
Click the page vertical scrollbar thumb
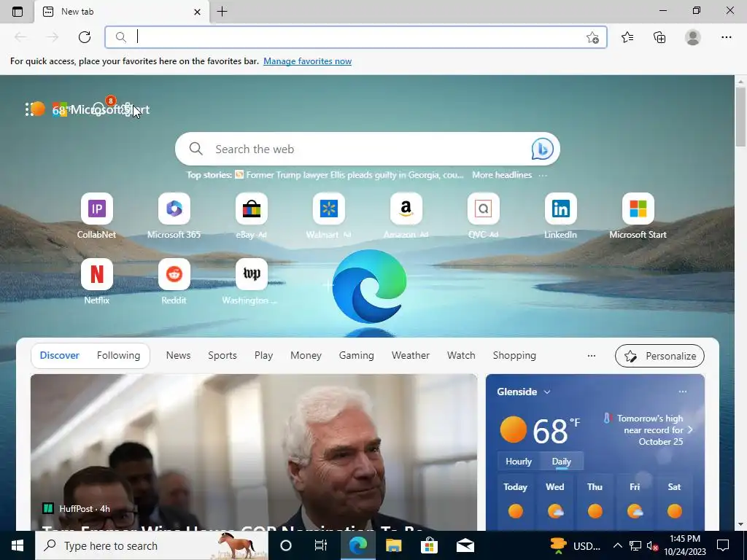point(741,117)
